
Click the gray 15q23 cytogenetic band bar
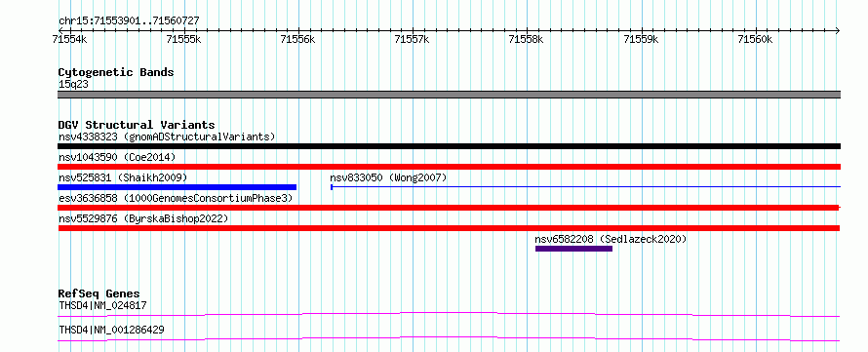click(449, 95)
